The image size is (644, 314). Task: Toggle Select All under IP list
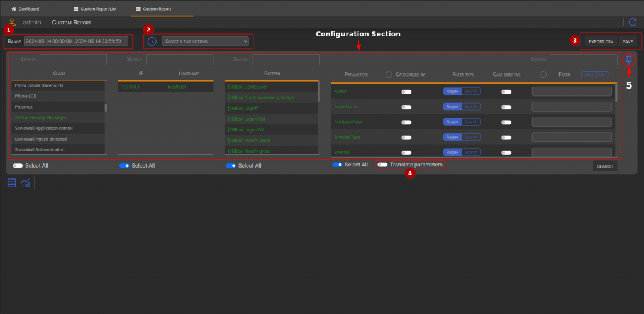coord(125,166)
